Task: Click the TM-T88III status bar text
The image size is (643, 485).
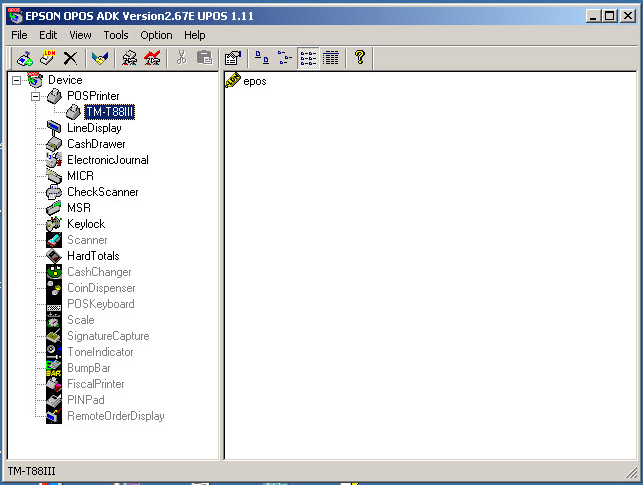Action: (32, 471)
